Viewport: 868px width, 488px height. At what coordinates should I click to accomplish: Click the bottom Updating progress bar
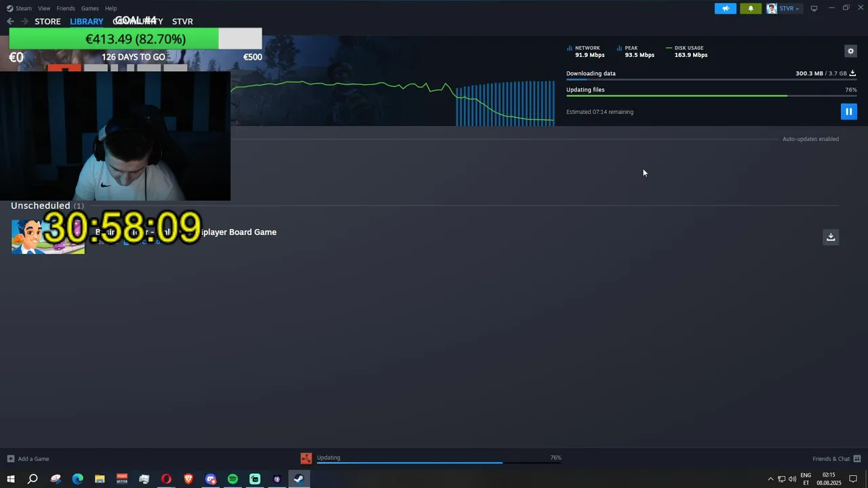click(439, 463)
